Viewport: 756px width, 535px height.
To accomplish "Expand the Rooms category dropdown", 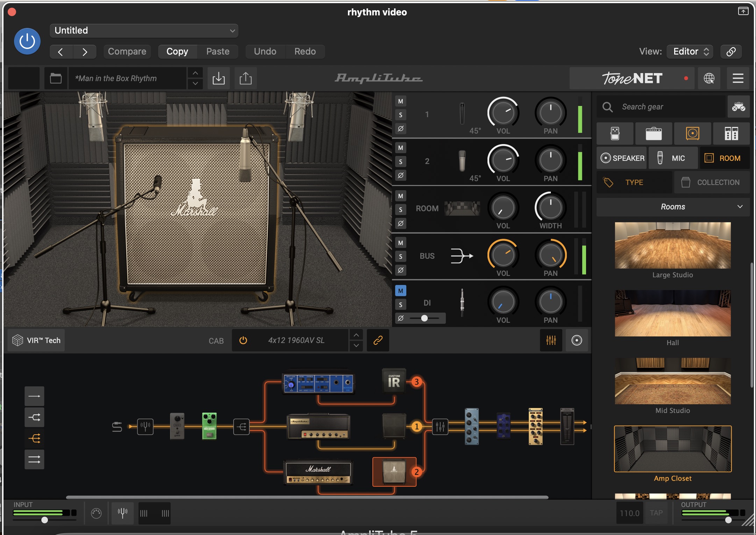I will 673,207.
